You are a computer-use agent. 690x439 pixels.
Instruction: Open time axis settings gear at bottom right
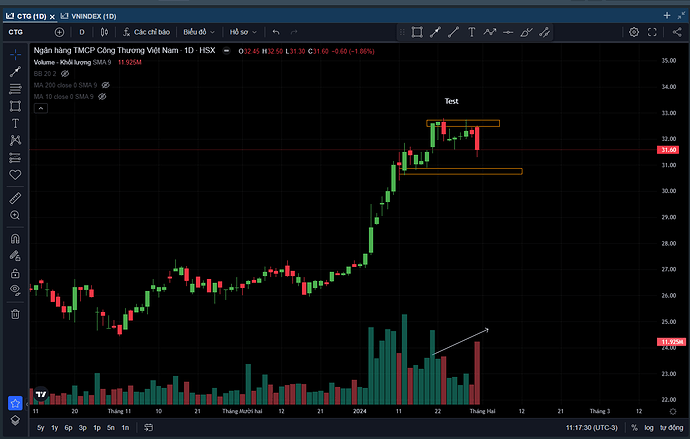click(673, 411)
